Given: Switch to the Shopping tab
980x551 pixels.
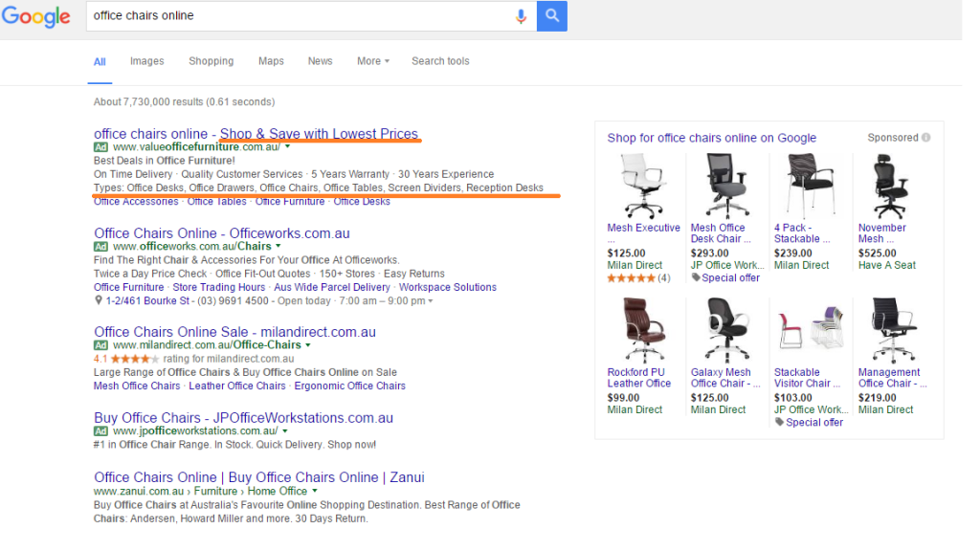Looking at the screenshot, I should point(211,61).
